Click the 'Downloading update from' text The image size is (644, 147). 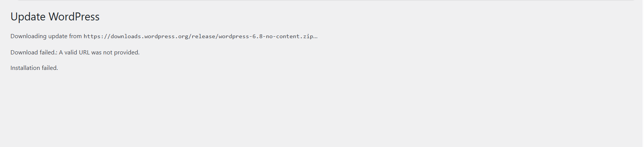click(x=46, y=36)
